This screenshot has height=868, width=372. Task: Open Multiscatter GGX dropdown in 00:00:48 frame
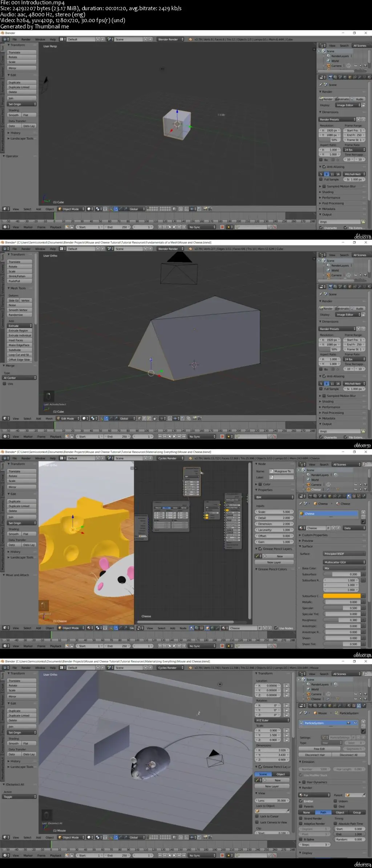coord(344,562)
